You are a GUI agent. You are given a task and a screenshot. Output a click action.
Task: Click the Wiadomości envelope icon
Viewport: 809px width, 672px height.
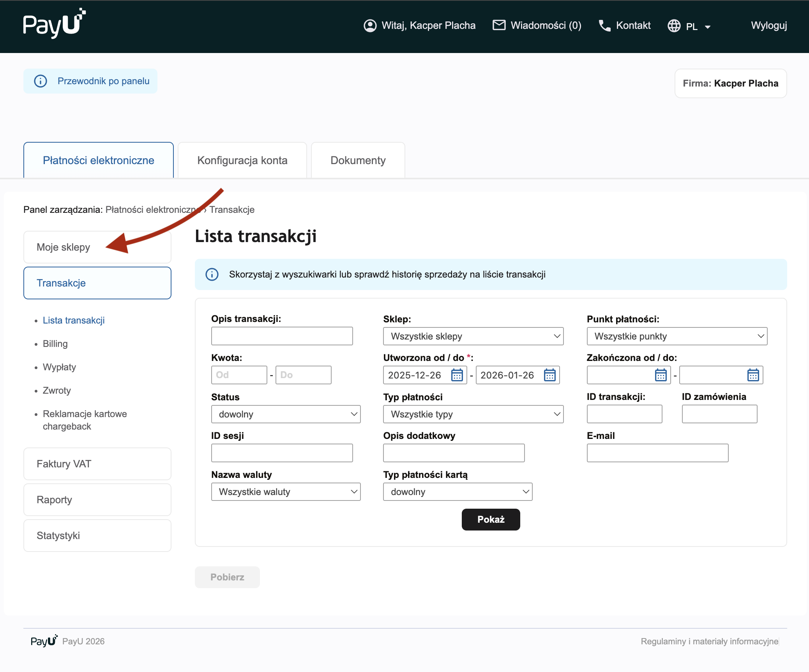coord(499,25)
